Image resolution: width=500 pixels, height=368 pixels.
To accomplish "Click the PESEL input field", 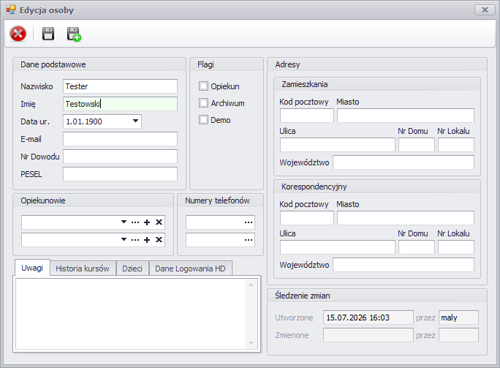I will tap(120, 174).
